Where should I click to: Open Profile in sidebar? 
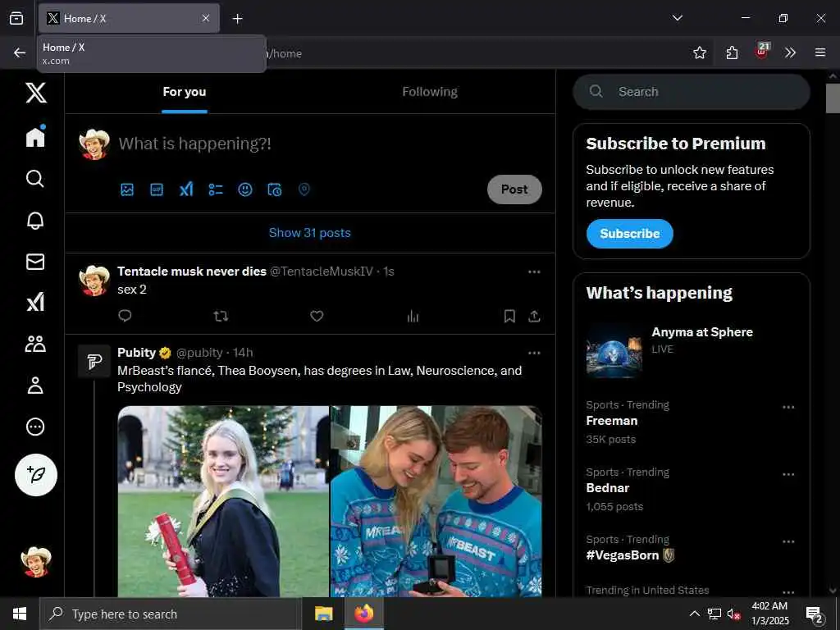click(35, 386)
